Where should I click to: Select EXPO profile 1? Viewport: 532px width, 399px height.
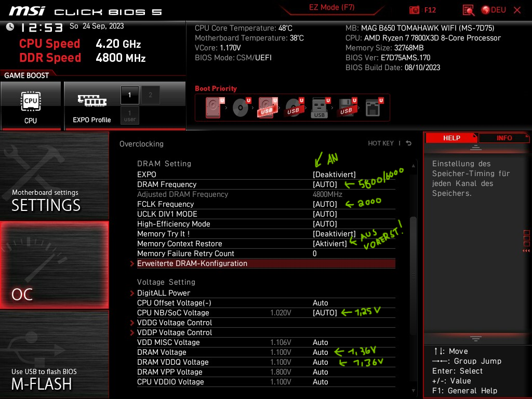click(129, 95)
